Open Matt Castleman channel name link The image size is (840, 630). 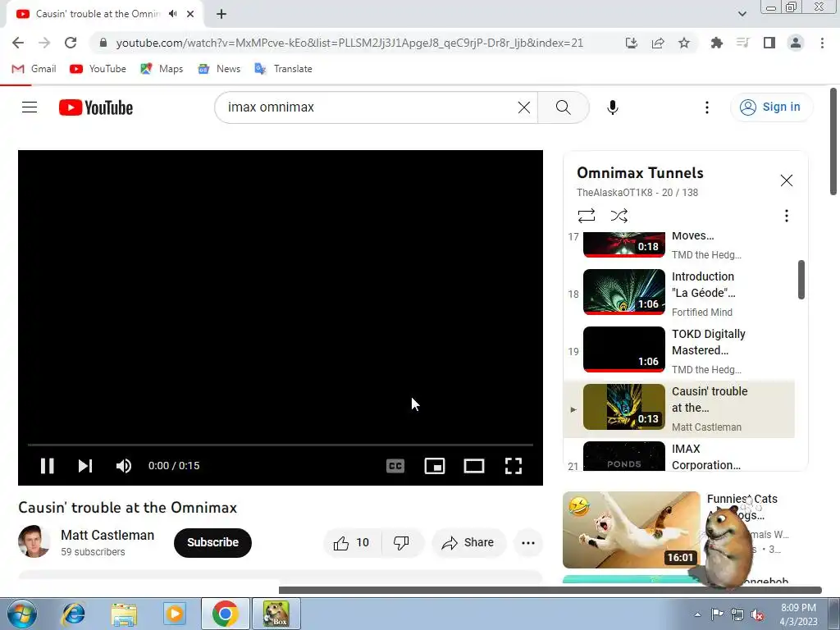(107, 535)
